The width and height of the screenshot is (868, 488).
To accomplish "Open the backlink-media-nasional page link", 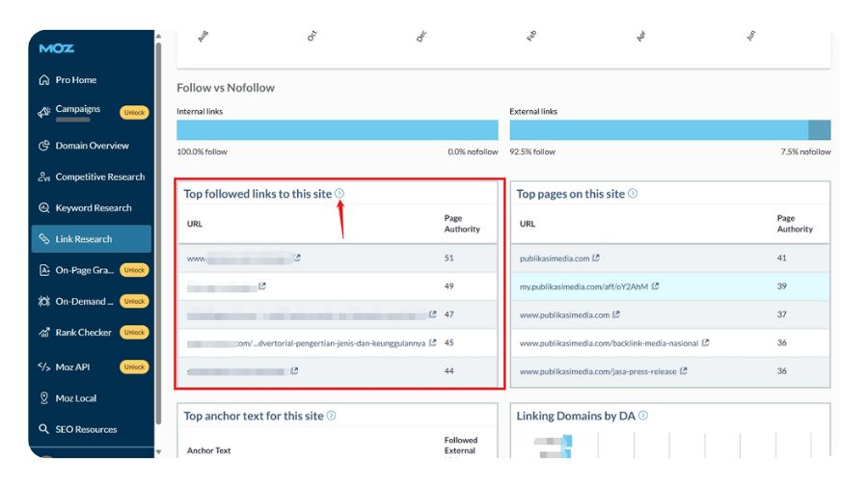I will pos(609,343).
